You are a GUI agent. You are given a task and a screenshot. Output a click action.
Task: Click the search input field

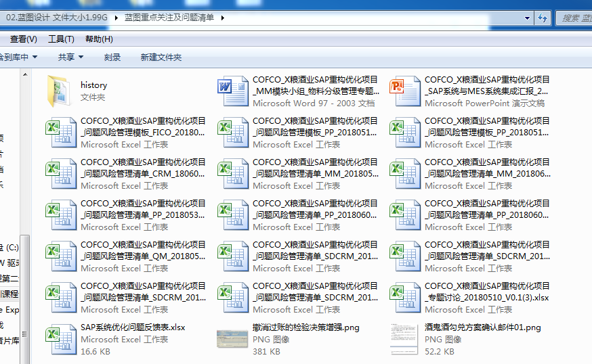coord(574,18)
